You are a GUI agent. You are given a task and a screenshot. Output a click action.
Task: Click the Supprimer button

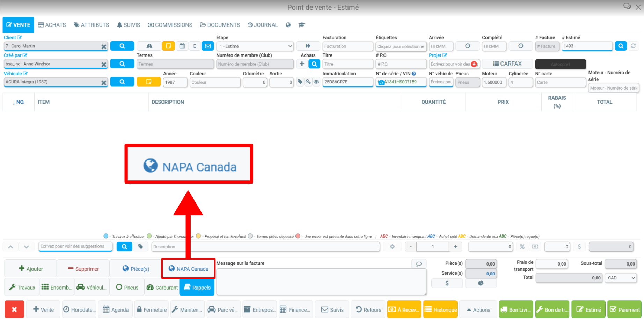click(83, 269)
